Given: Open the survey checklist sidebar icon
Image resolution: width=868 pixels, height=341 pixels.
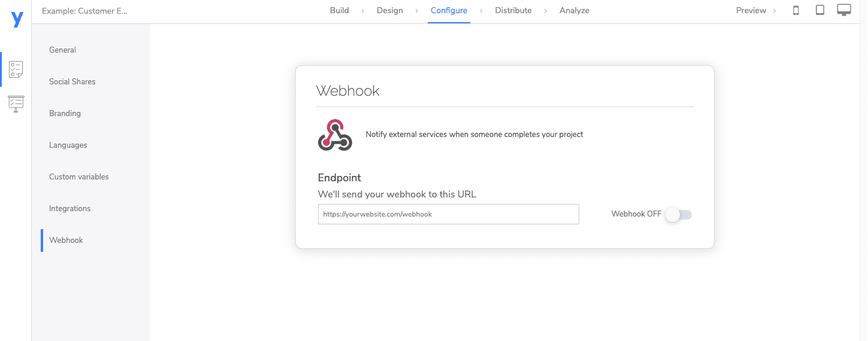Looking at the screenshot, I should [x=16, y=69].
